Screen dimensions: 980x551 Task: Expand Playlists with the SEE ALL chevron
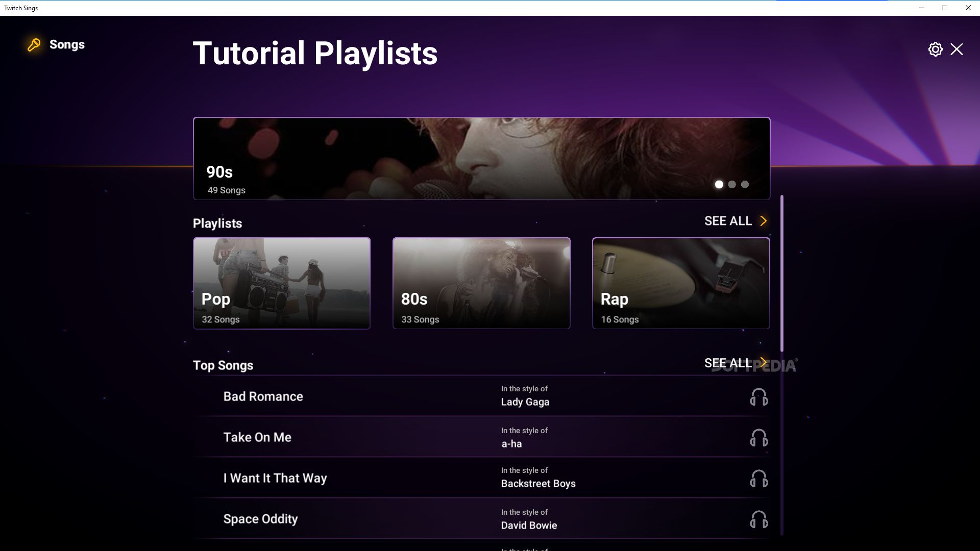click(764, 221)
